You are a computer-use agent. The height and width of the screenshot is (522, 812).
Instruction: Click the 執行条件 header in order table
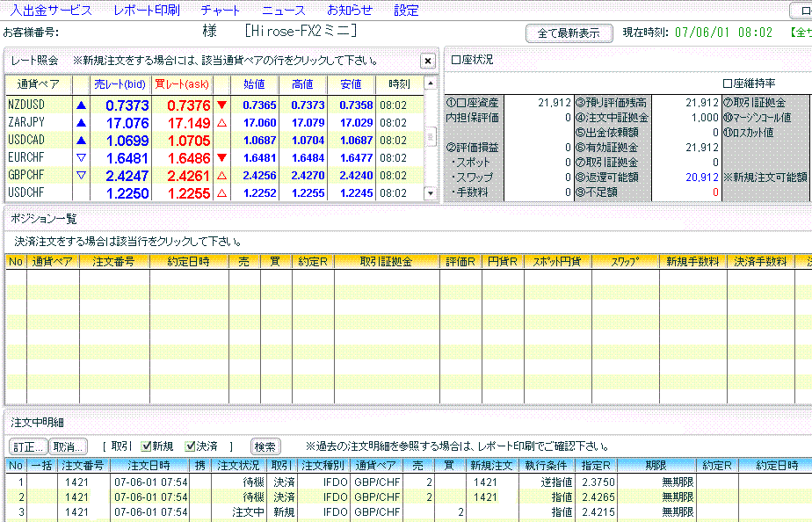pos(546,466)
